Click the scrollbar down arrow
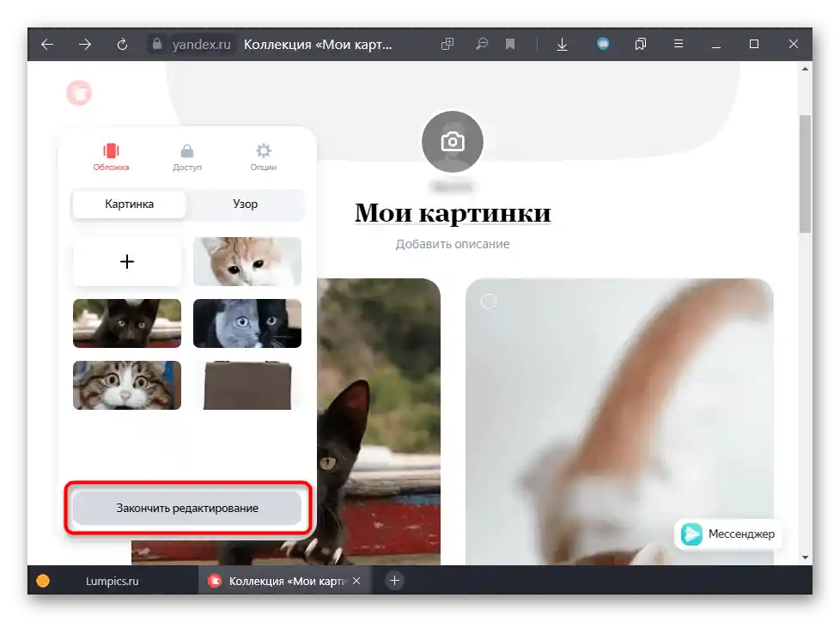Image resolution: width=840 pixels, height=622 pixels. pos(805,558)
